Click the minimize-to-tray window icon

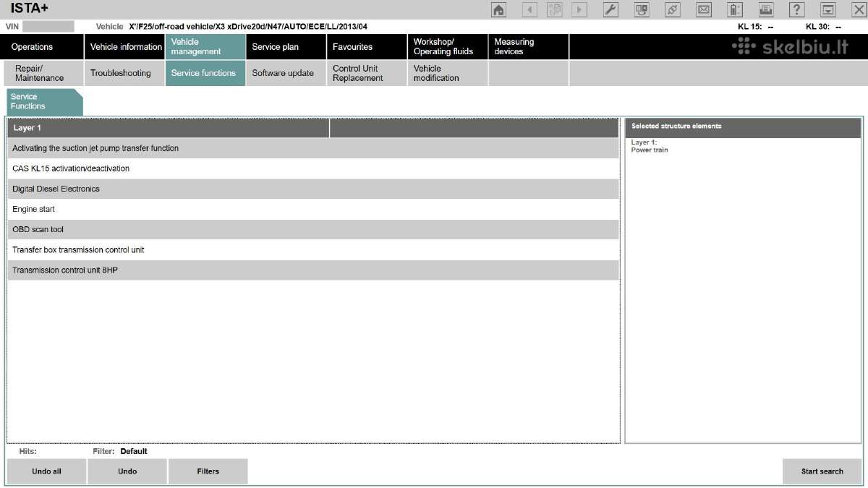(828, 9)
